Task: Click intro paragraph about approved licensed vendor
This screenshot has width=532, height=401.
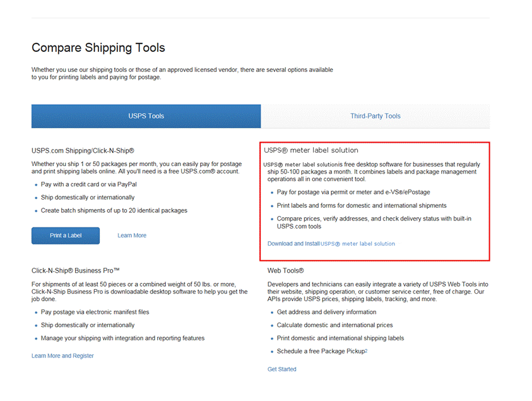Action: (182, 73)
